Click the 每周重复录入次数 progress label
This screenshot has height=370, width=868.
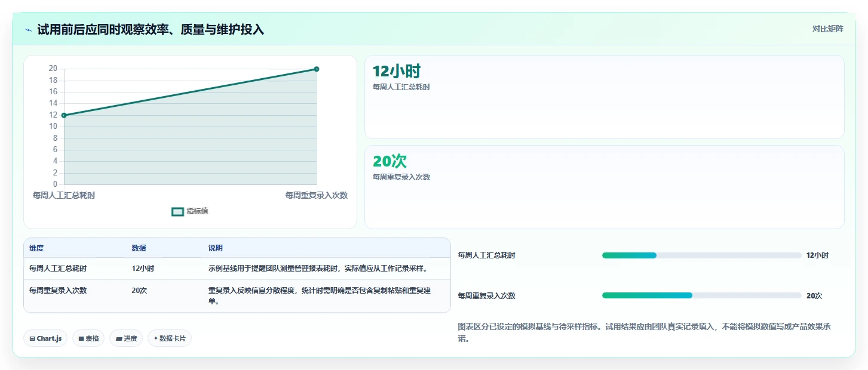486,296
